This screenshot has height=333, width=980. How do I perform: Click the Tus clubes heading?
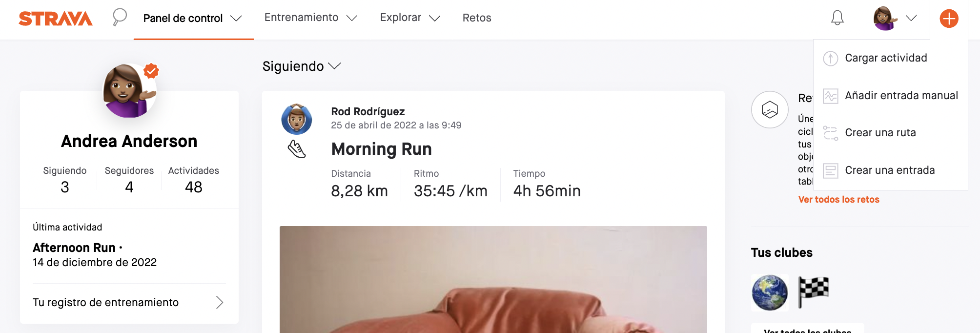(782, 253)
